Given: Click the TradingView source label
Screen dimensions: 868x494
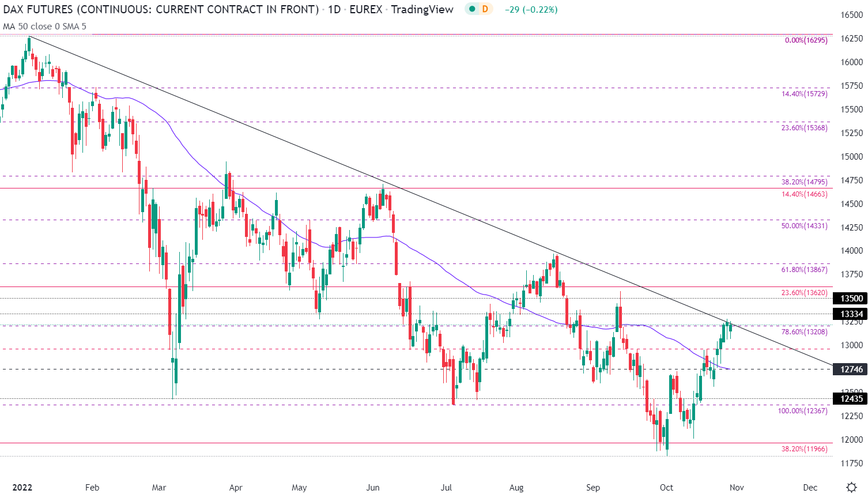Looking at the screenshot, I should 422,9.
